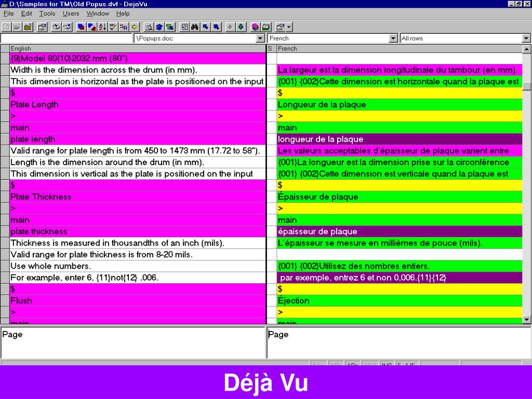Click the blue graduation cap icon
This screenshot has height=399, width=532.
pyautogui.click(x=159, y=27)
